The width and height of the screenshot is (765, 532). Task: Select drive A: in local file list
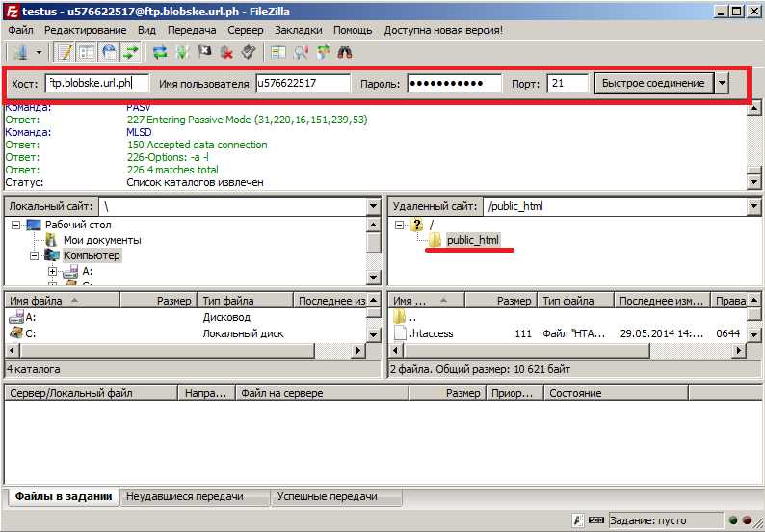(30, 317)
